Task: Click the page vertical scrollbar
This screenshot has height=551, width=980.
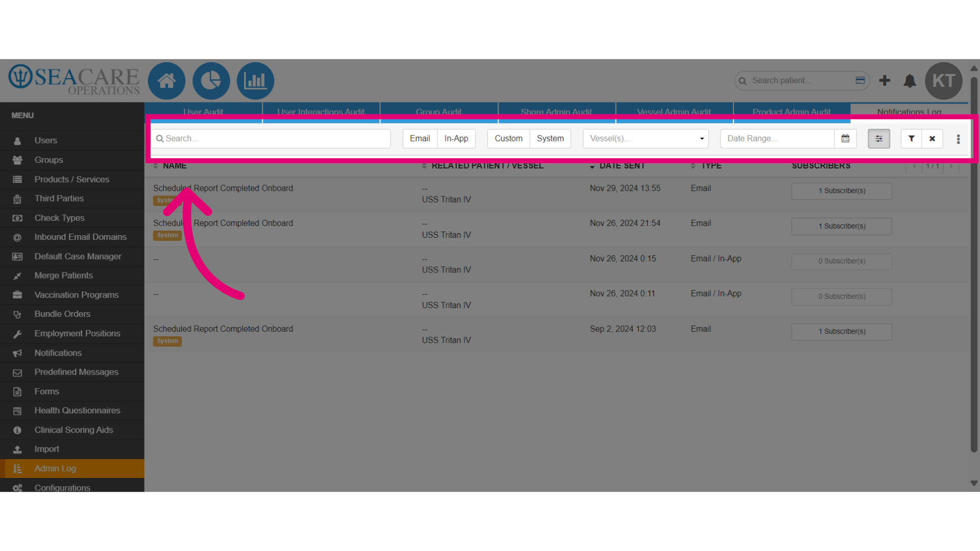Action: 974,264
